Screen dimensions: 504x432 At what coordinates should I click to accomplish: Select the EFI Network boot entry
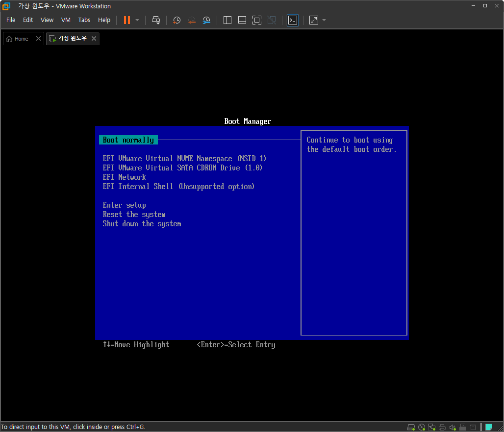point(124,177)
